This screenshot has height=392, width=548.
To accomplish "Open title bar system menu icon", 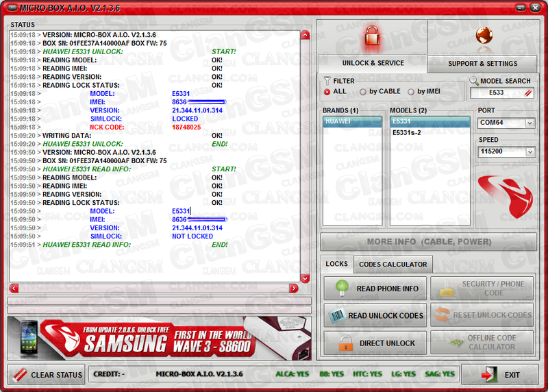I will point(12,8).
